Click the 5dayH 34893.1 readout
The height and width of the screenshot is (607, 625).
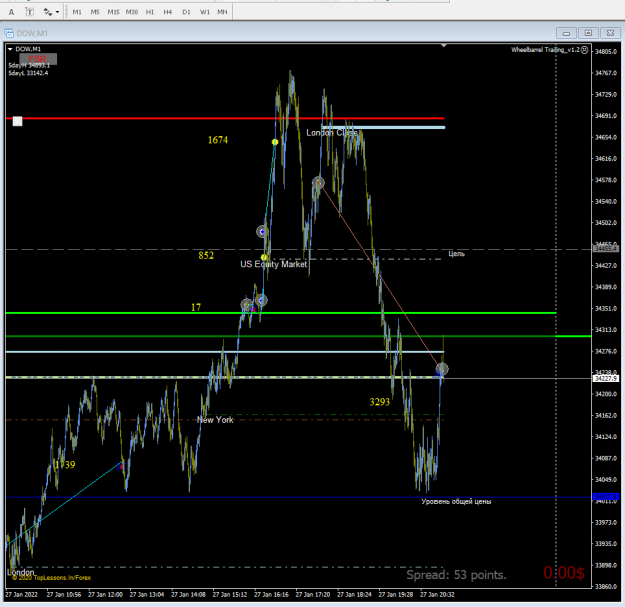(x=29, y=65)
